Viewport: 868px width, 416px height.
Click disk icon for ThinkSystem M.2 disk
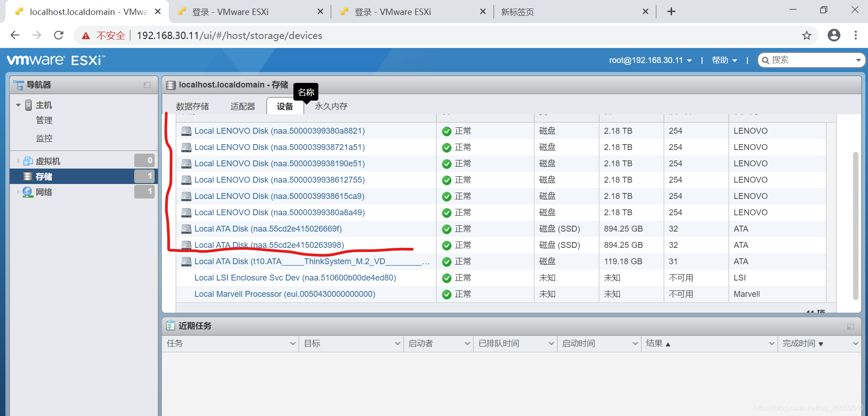tap(186, 261)
